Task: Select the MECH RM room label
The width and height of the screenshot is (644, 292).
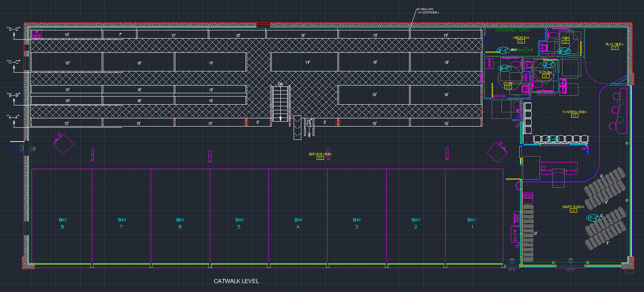Action: pos(521,38)
